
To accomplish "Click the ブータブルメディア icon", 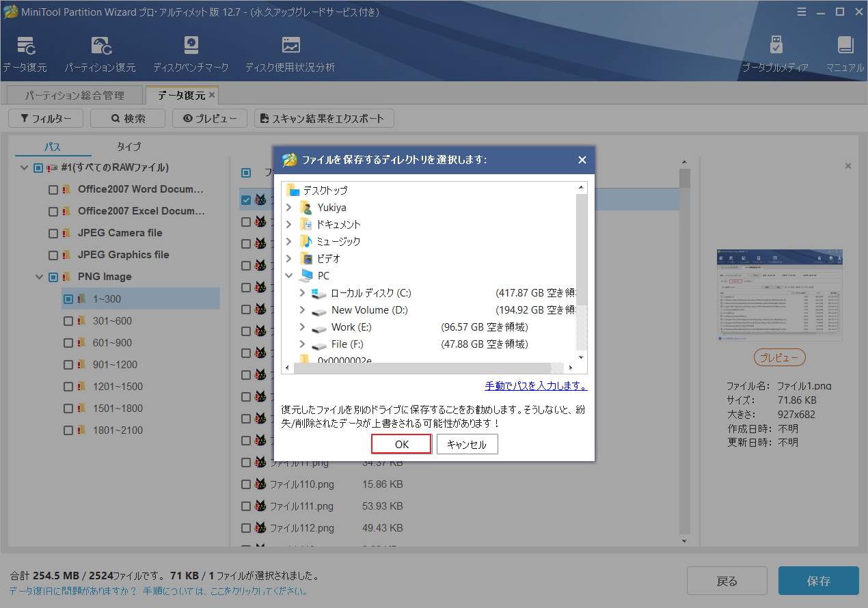I will (776, 49).
